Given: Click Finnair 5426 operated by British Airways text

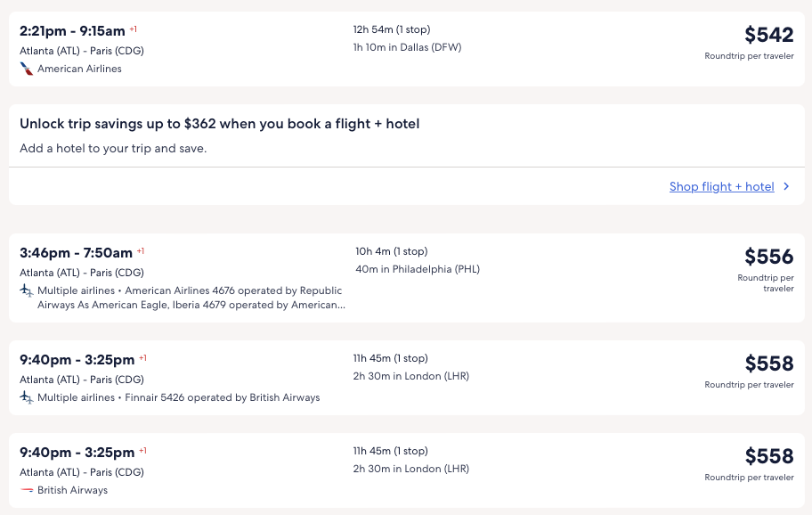Looking at the screenshot, I should [x=222, y=397].
